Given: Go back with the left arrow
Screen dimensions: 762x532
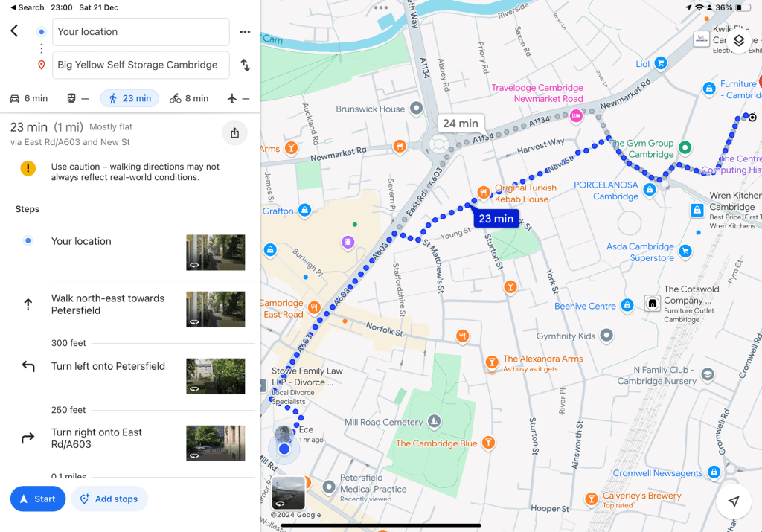Looking at the screenshot, I should 15,31.
